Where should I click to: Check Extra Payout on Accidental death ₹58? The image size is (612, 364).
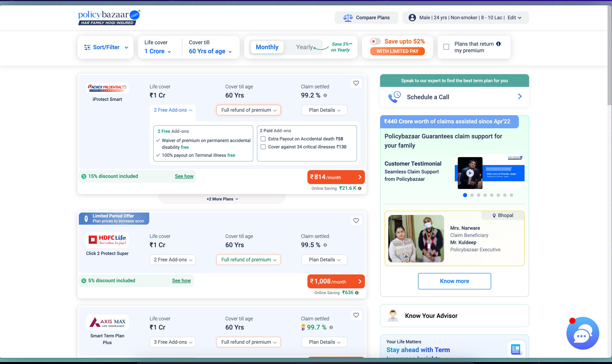pyautogui.click(x=263, y=139)
